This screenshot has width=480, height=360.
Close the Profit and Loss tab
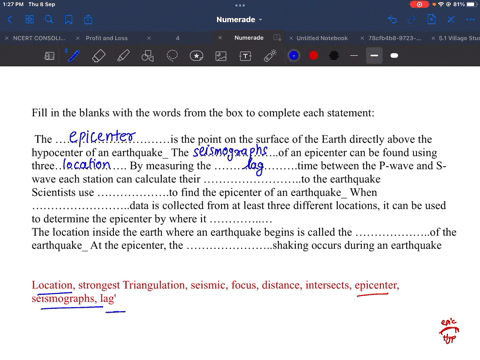pyautogui.click(x=78, y=38)
